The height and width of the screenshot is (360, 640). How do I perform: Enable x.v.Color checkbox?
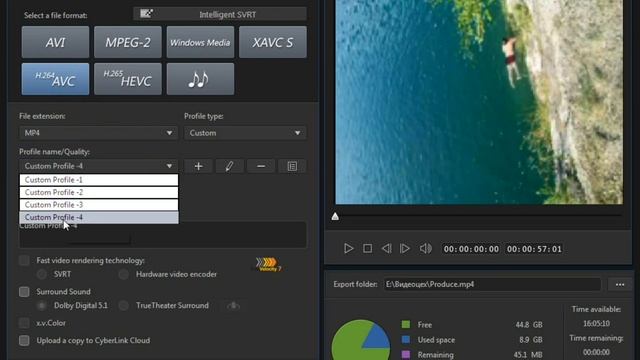pyautogui.click(x=24, y=323)
